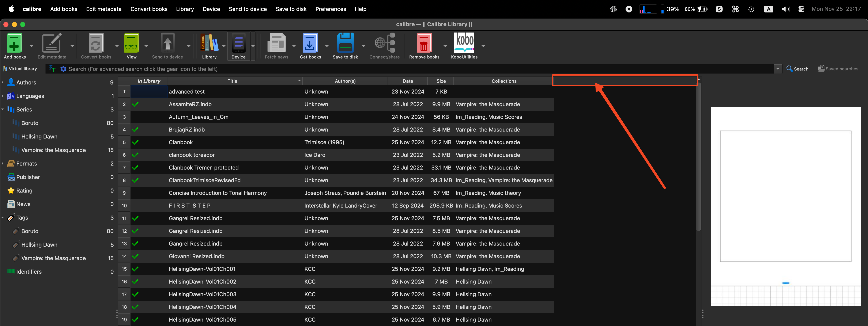Open advanced search gear icon
This screenshot has width=868, height=326.
pyautogui.click(x=63, y=69)
